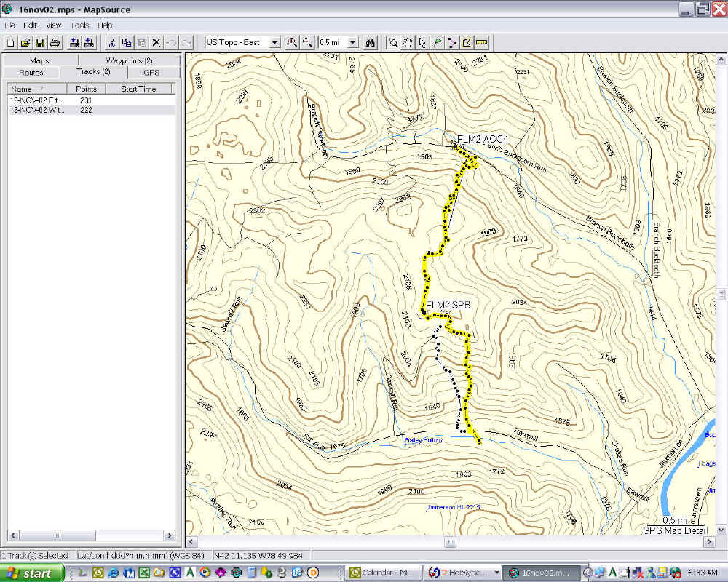Click Send to GPS device icon

[89, 43]
